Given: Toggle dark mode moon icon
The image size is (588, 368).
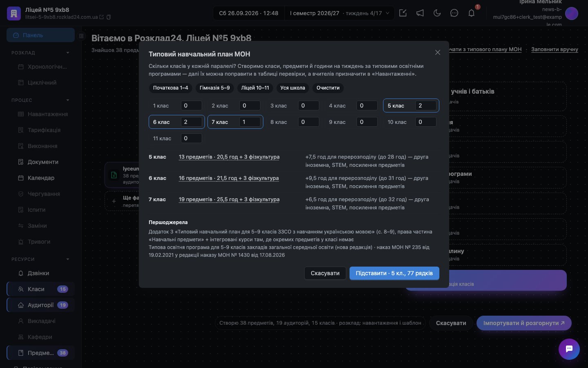Looking at the screenshot, I should [437, 13].
